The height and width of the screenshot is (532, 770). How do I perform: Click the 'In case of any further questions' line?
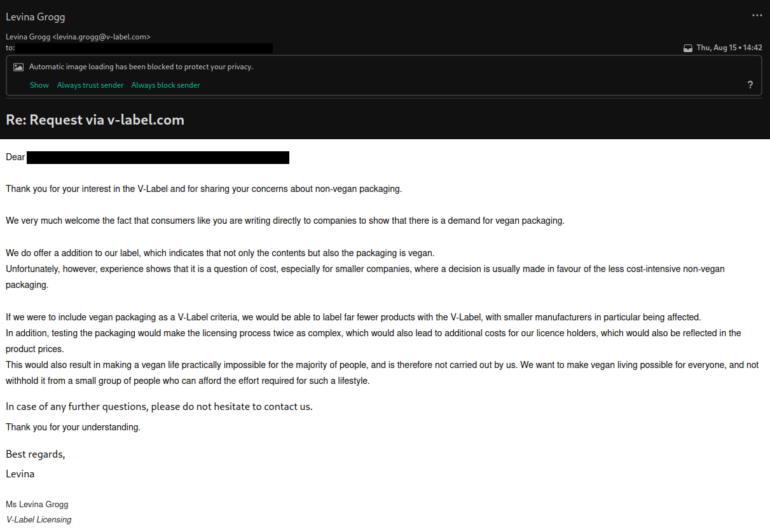point(159,406)
